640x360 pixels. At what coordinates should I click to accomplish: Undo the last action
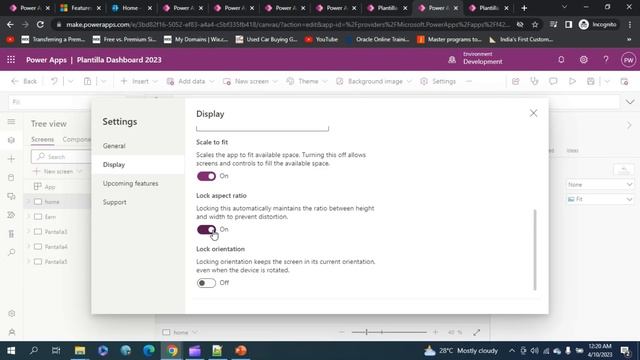click(x=54, y=81)
